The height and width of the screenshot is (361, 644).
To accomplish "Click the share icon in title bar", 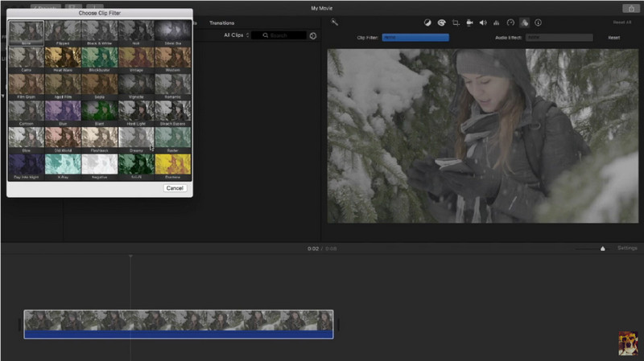I will coord(631,8).
